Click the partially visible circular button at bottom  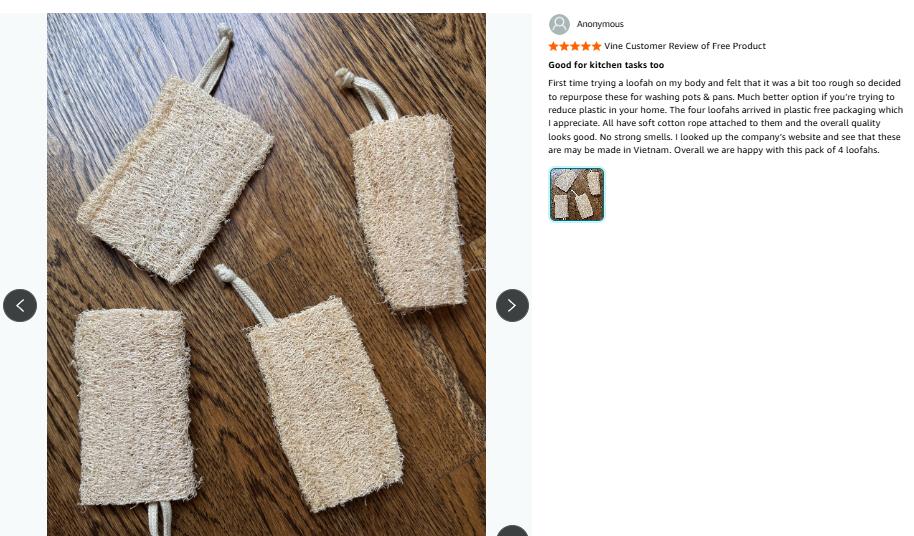tap(512, 531)
